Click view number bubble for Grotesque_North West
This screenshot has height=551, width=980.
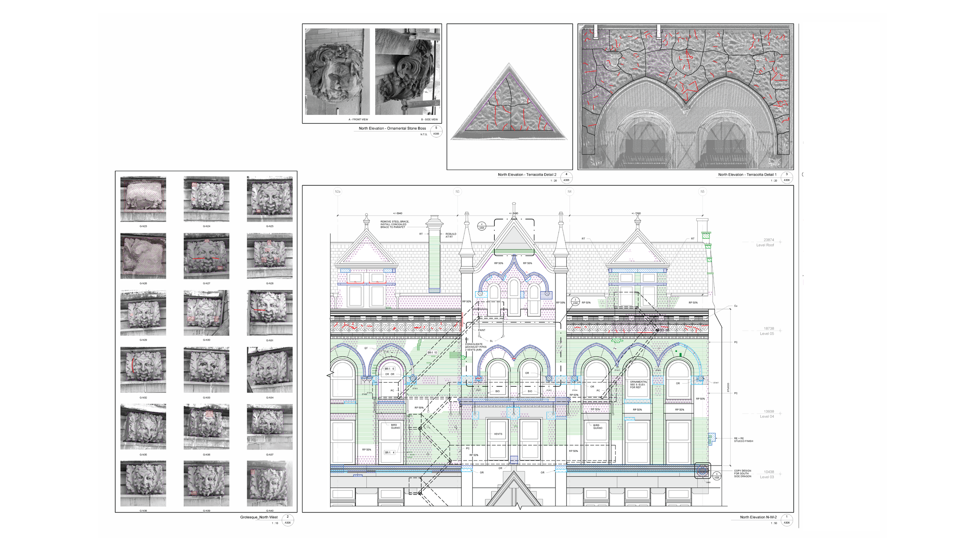(287, 520)
